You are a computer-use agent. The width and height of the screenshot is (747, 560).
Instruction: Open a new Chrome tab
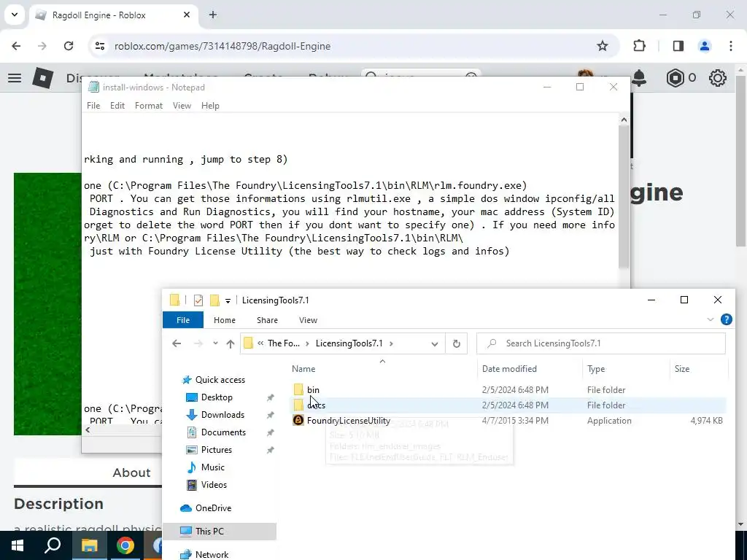[213, 15]
